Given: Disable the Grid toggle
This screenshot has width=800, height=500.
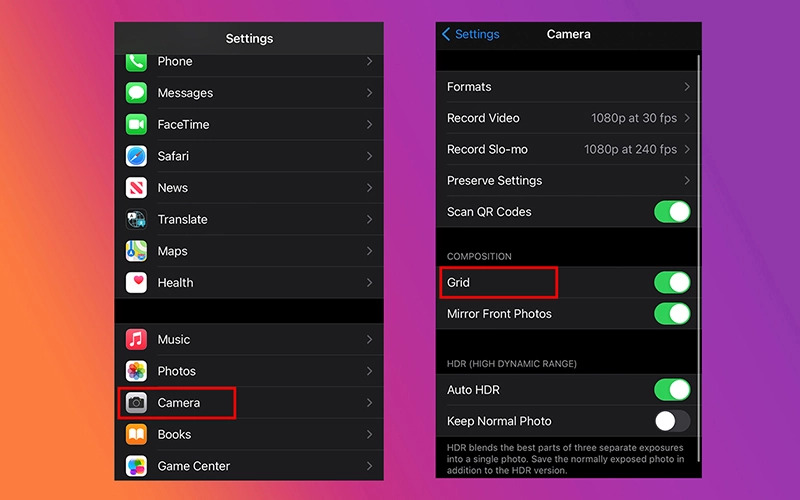Looking at the screenshot, I should pos(672,282).
